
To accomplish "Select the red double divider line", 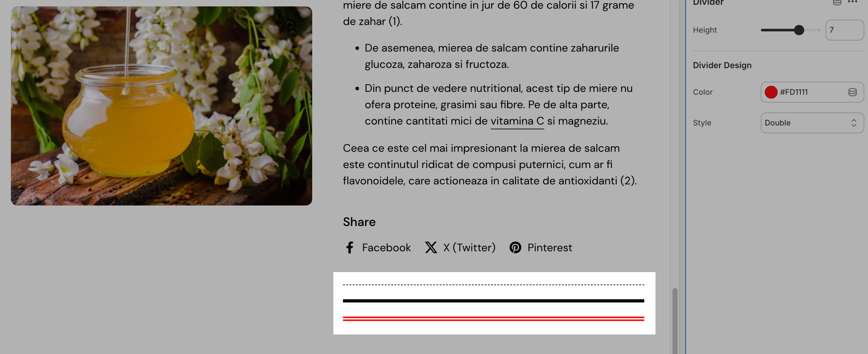I will tap(493, 319).
